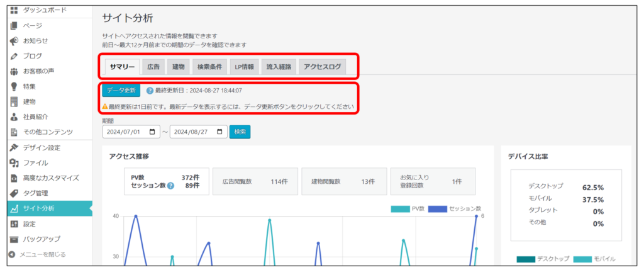Click the megaphone icon beside お知らせ
This screenshot has height=272, width=644.
point(13,41)
